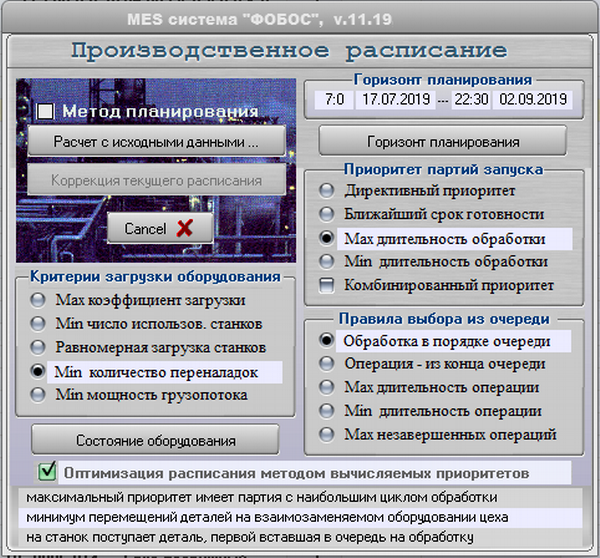This screenshot has height=558, width=600.
Task: Select 'Max коэффициент загрузки' criterion
Action: (x=38, y=299)
